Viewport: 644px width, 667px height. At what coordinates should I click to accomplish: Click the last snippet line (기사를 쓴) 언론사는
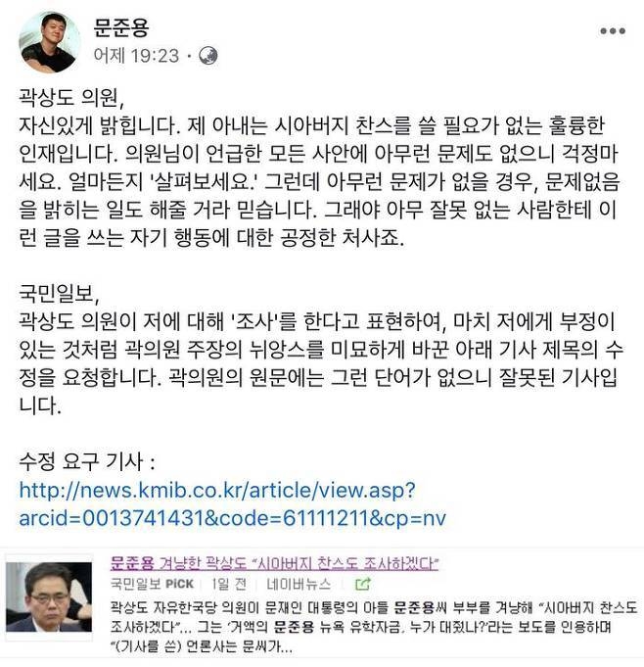coord(202,646)
